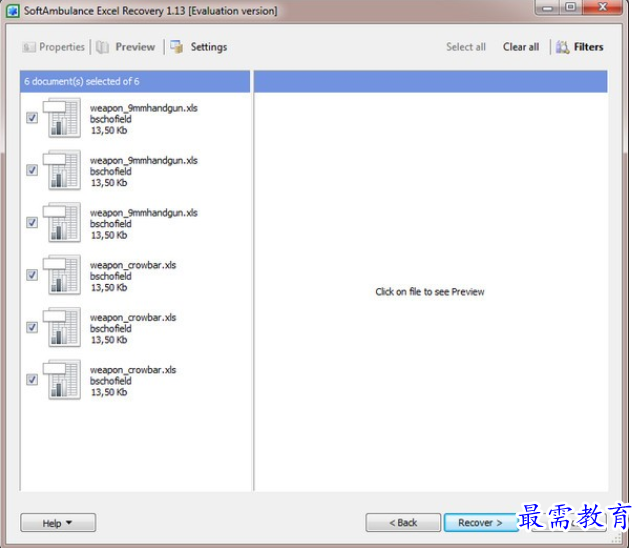Click the Settings toolbar icon
640x548 pixels.
point(177,47)
